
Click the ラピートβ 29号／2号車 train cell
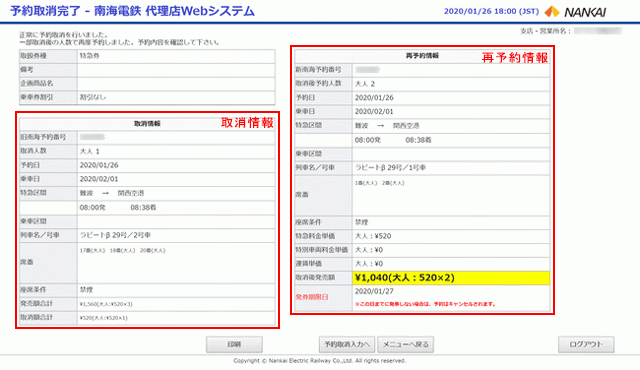(176, 235)
